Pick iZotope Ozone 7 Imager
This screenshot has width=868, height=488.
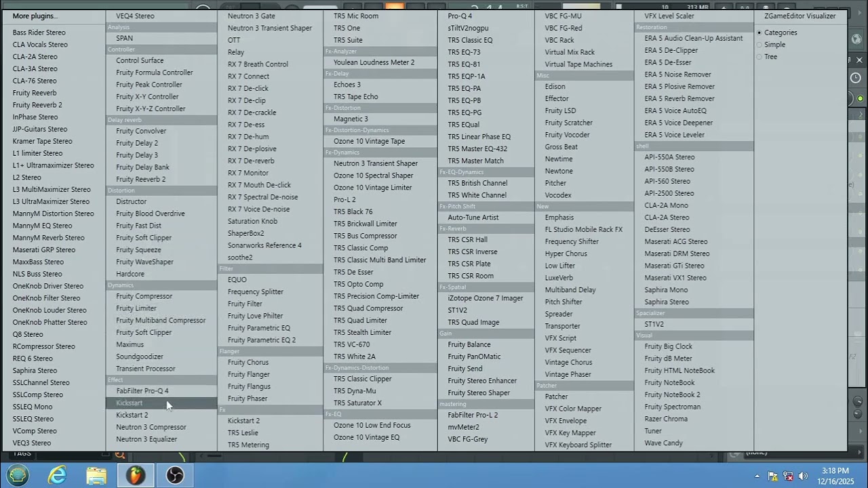[x=486, y=298]
